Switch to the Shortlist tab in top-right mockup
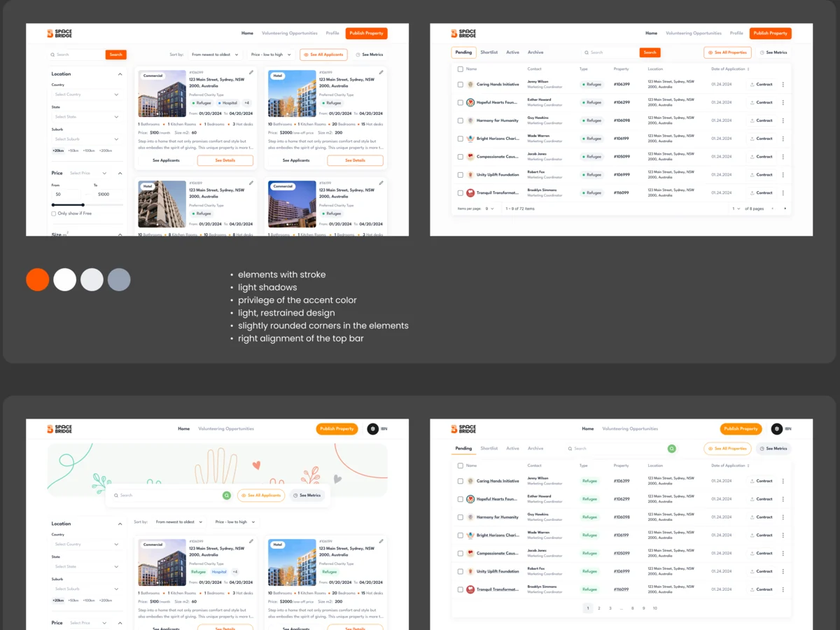The image size is (840, 630). tap(489, 52)
